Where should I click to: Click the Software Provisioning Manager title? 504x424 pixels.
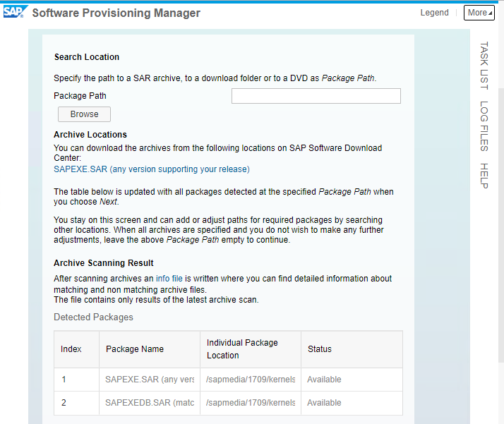(116, 13)
